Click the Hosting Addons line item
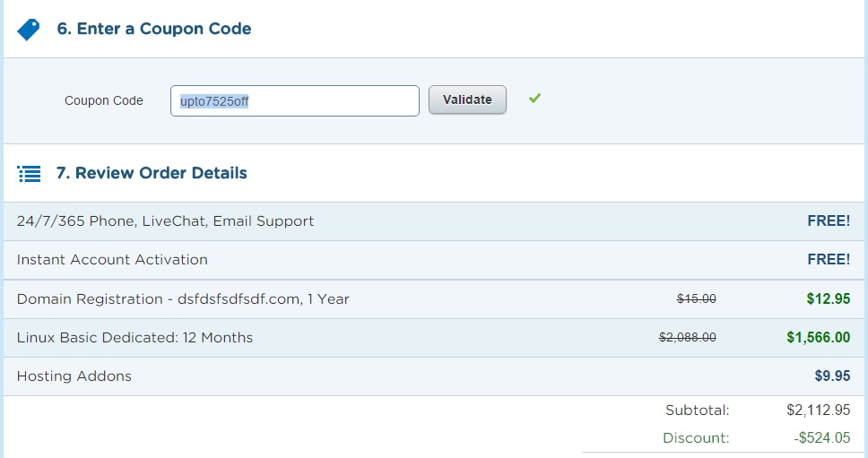The image size is (868, 458). click(x=74, y=376)
